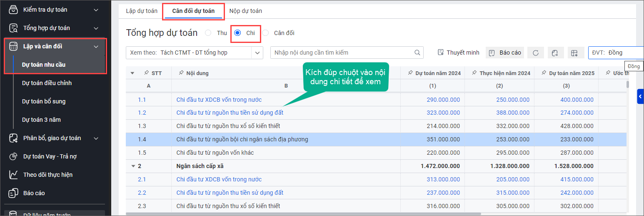Click the blue side panel expand arrow
The image size is (644, 216).
click(x=640, y=96)
